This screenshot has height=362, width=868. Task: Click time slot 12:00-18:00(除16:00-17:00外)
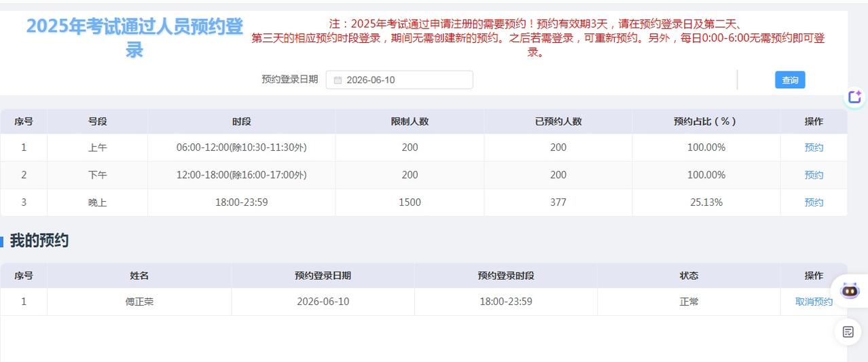coord(241,175)
